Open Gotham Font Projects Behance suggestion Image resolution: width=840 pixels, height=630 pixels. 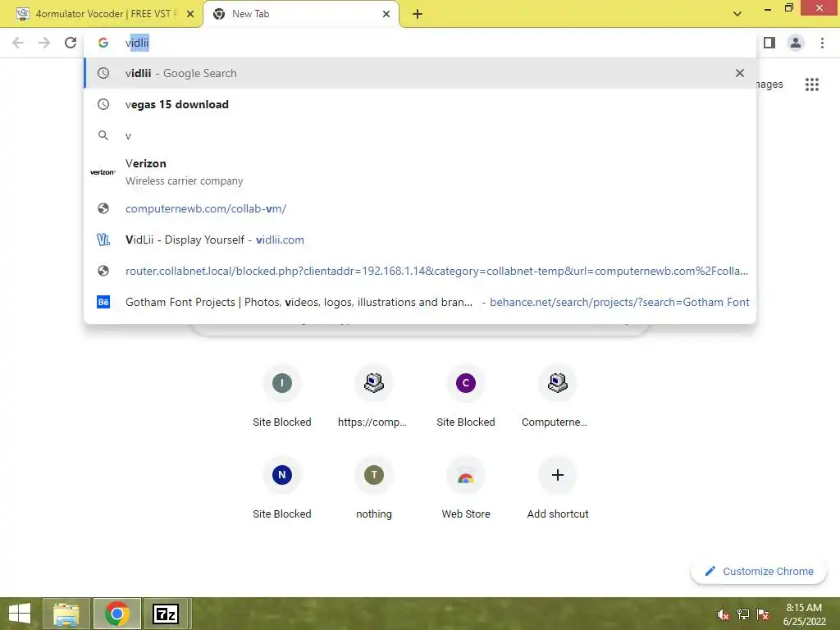tap(420, 302)
